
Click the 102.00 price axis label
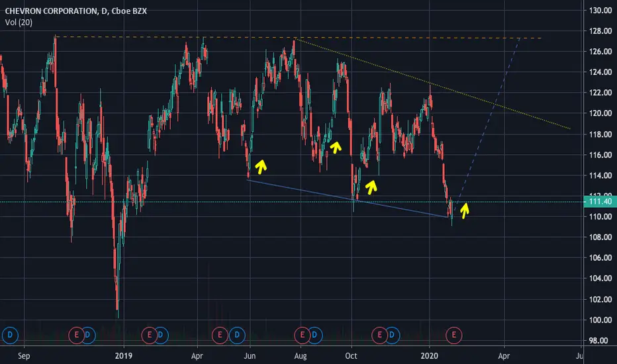click(600, 299)
